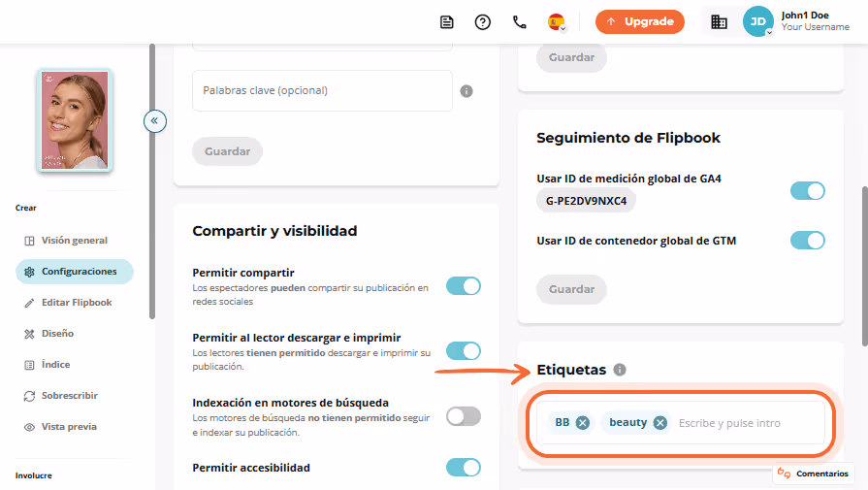Enable Indexación en motores de búsqueda
The height and width of the screenshot is (490, 868).
click(x=464, y=416)
